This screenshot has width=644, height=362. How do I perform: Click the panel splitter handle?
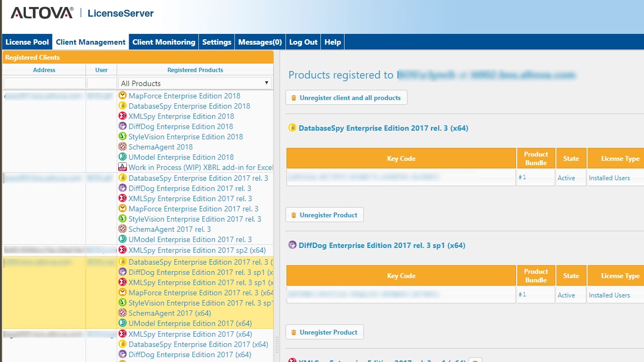277,345
